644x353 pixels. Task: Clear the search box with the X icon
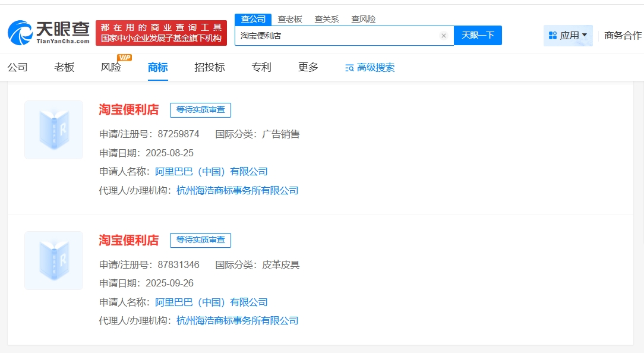443,36
